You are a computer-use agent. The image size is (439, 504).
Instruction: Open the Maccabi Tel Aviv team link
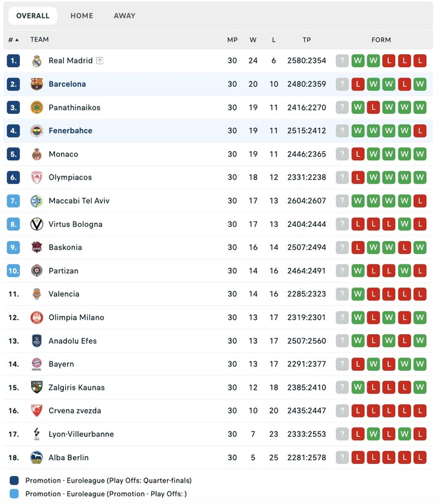[79, 201]
